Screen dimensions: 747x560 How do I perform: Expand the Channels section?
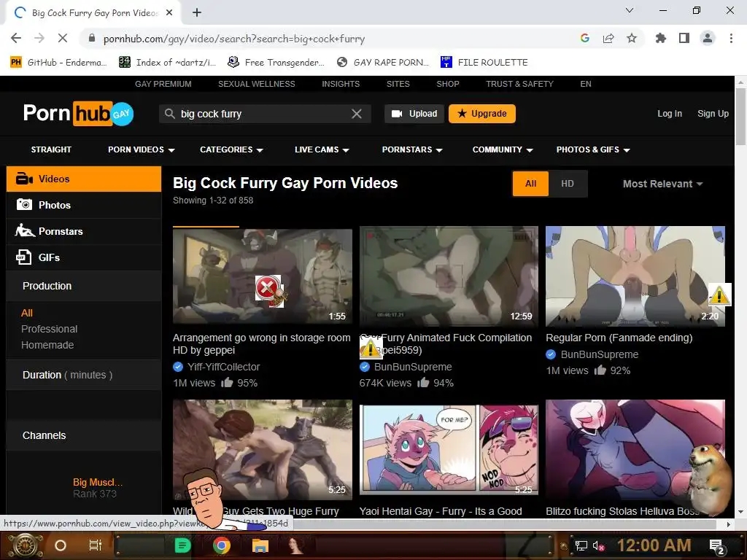click(x=84, y=435)
